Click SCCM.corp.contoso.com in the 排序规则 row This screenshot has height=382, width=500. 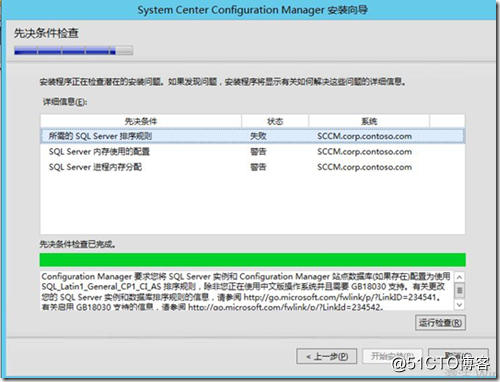click(364, 136)
